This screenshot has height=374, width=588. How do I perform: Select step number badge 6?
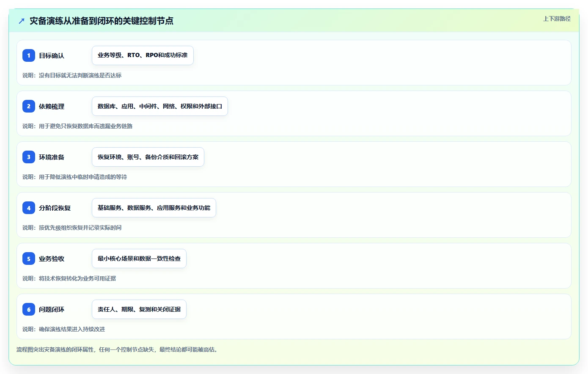[x=29, y=309]
